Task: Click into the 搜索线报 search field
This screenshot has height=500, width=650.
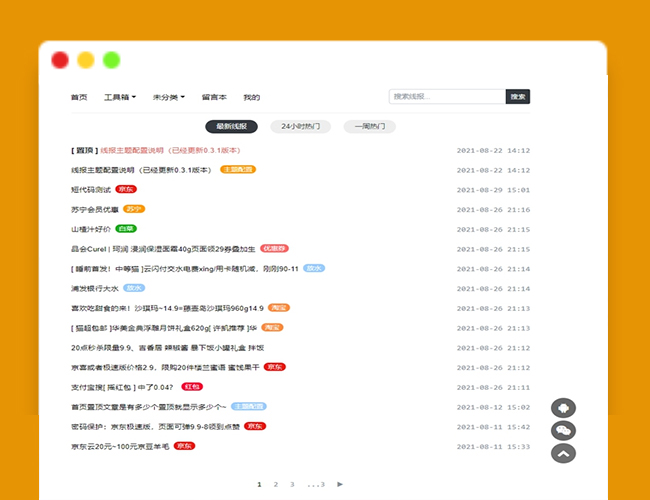Action: tap(446, 97)
